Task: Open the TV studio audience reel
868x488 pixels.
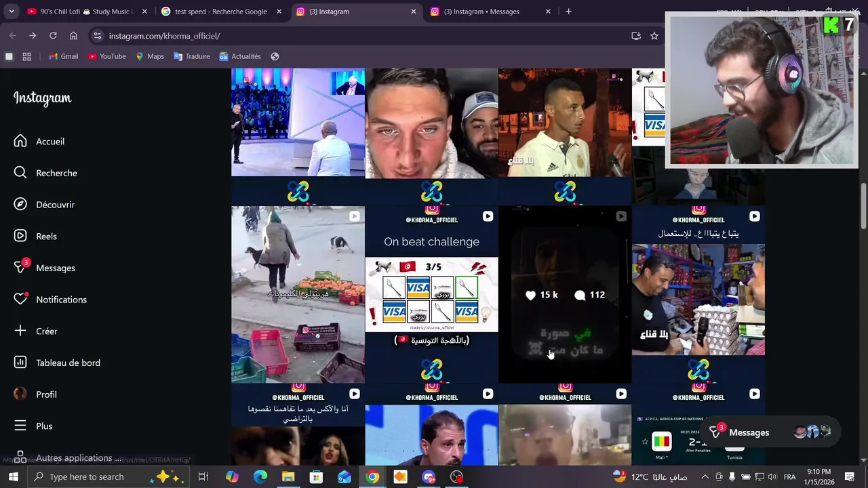Action: 298,136
